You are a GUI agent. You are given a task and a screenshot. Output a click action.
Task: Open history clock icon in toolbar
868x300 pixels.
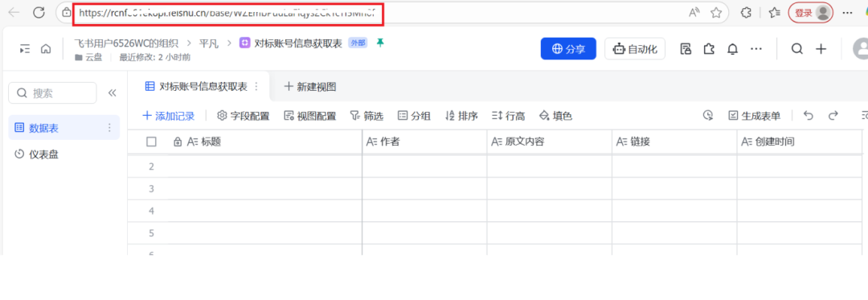coord(707,115)
